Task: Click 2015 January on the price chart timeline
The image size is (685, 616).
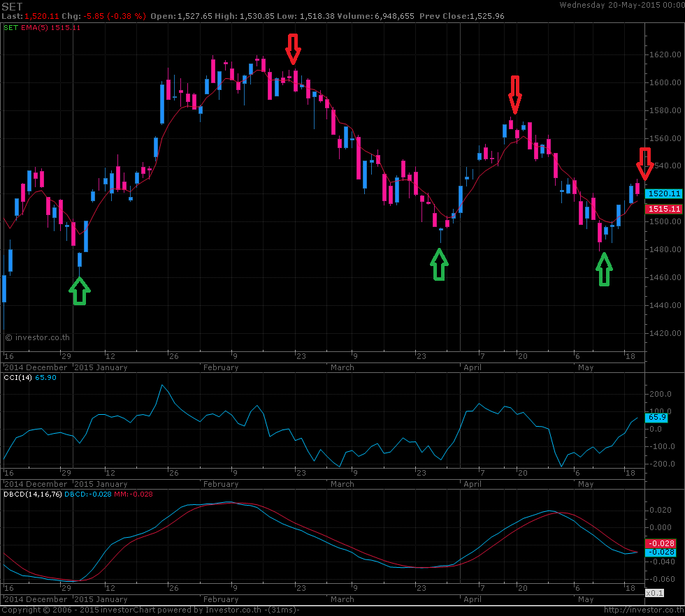Action: 101,367
